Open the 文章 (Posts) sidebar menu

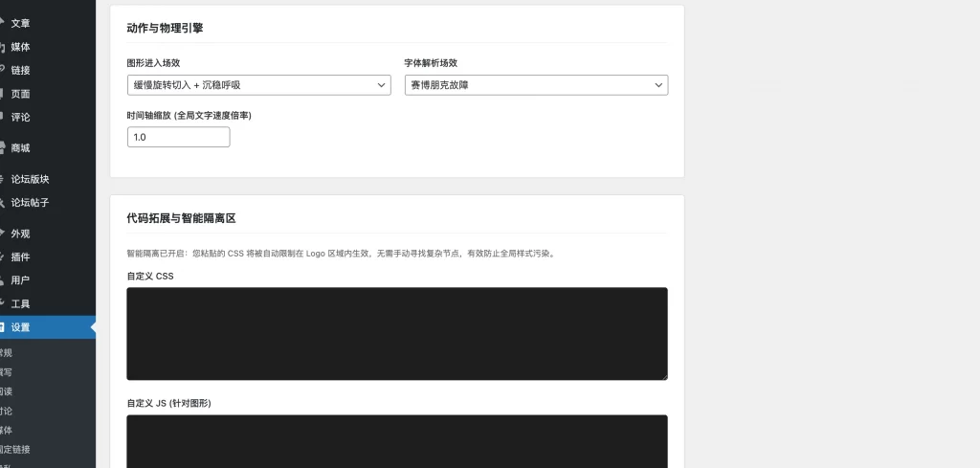click(x=20, y=23)
